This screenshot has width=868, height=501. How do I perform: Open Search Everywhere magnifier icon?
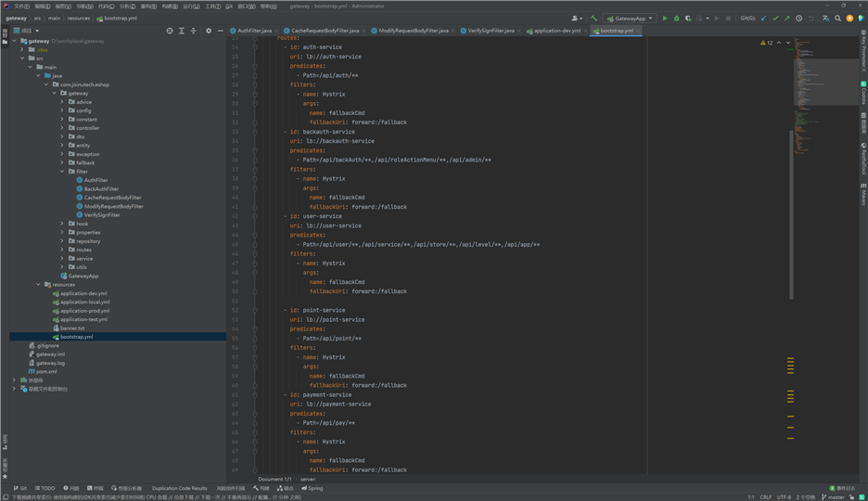(838, 19)
